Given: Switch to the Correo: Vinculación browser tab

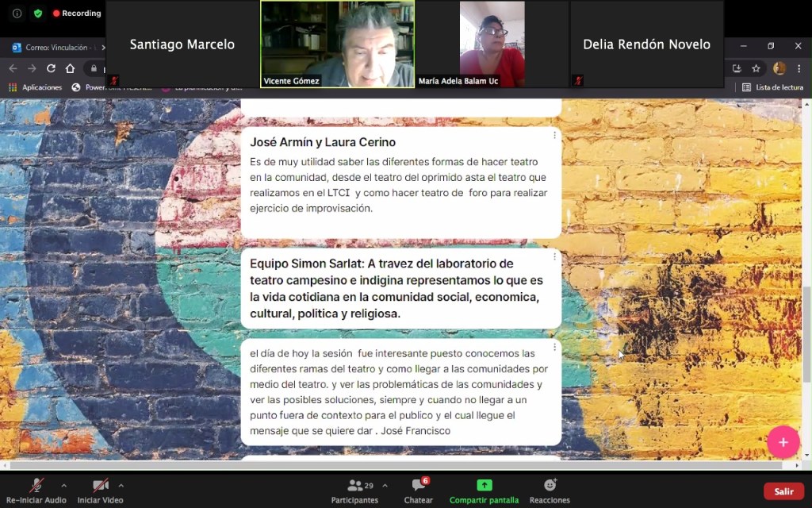Looking at the screenshot, I should coord(56,48).
